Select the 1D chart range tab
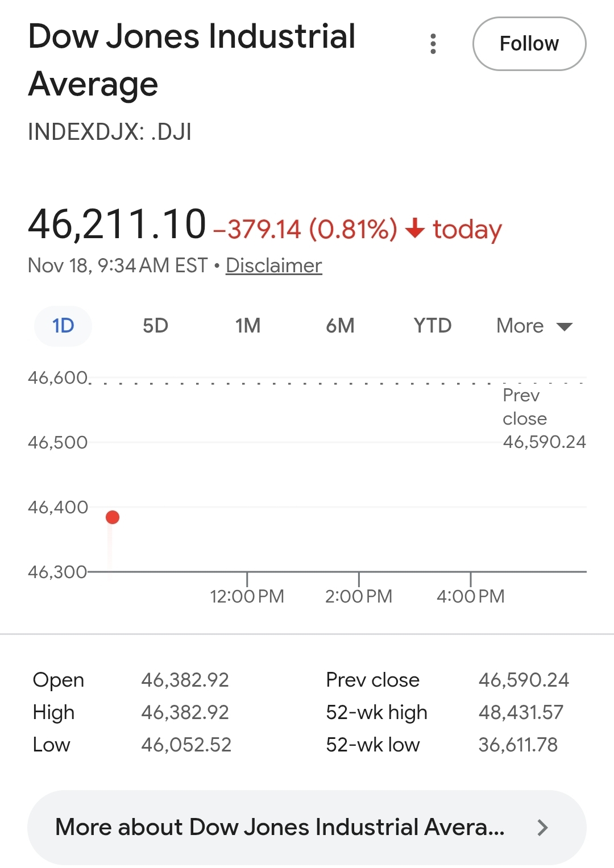The width and height of the screenshot is (614, 868). coord(63,326)
